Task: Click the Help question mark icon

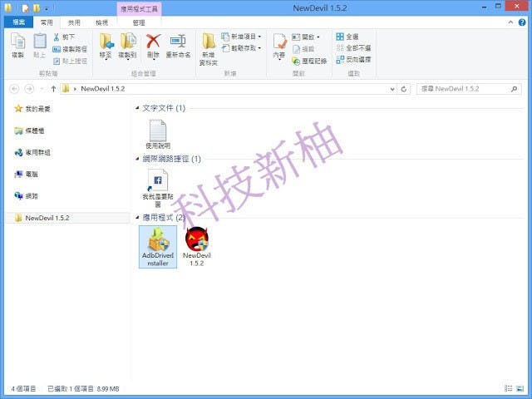Action: pyautogui.click(x=522, y=22)
